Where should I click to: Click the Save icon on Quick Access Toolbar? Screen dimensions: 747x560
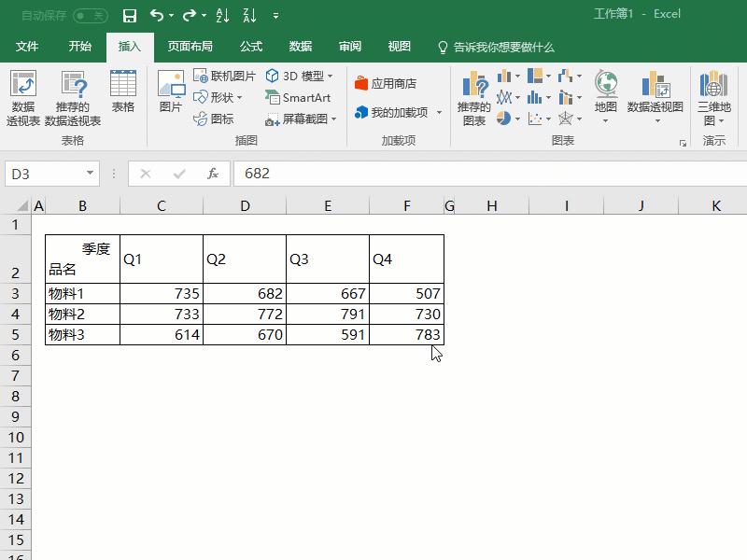tap(129, 14)
